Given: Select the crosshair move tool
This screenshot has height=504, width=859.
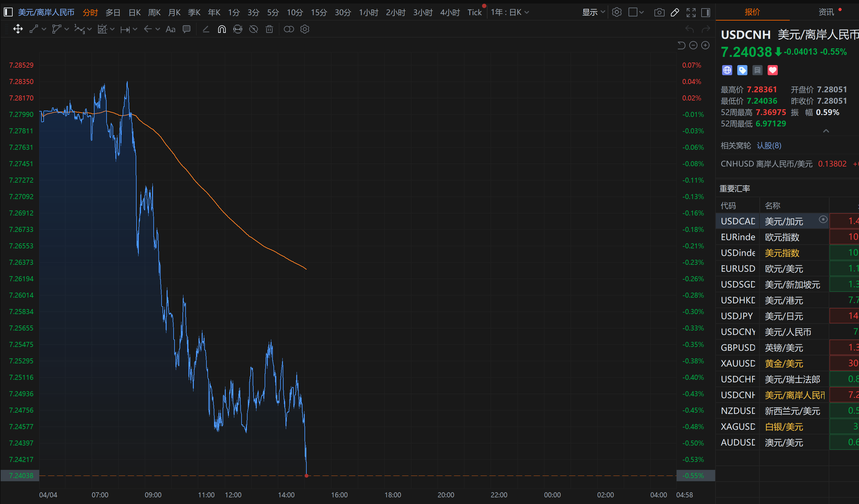Looking at the screenshot, I should tap(18, 29).
